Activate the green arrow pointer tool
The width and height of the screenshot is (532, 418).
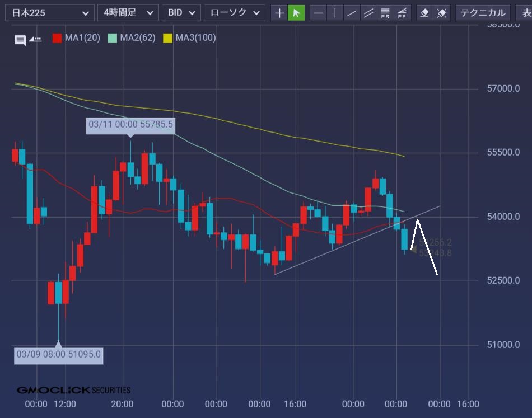pyautogui.click(x=296, y=12)
